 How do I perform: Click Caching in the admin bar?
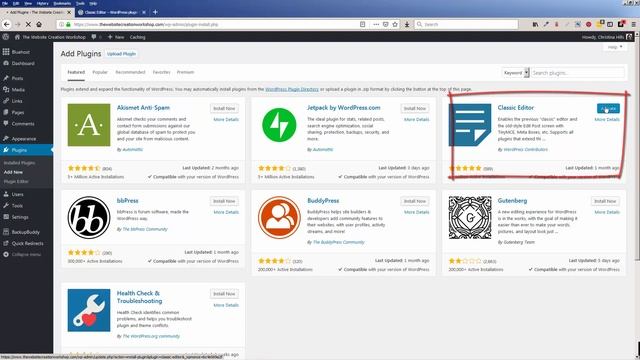point(138,37)
